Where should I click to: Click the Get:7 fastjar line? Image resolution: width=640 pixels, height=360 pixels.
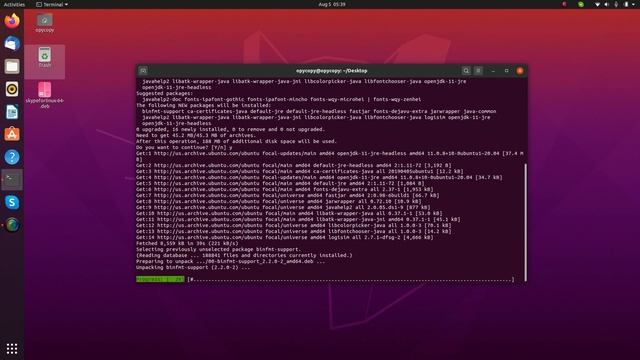point(287,195)
